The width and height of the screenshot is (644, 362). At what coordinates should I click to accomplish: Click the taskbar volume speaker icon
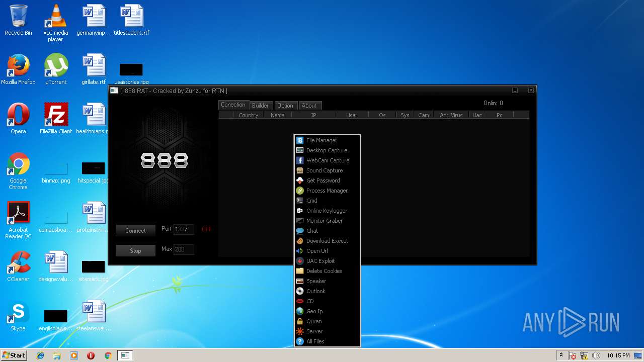coord(596,355)
